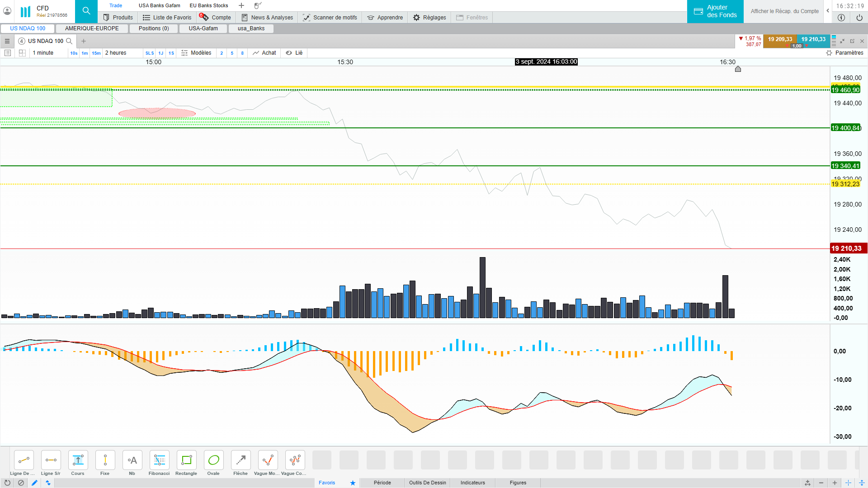Click the Ajouter des Fonds button
This screenshot has width=868, height=488.
tap(715, 11)
